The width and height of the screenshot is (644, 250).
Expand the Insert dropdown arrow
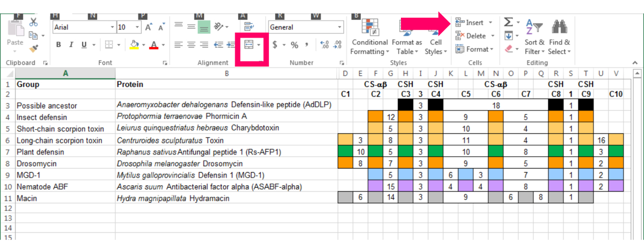point(490,23)
